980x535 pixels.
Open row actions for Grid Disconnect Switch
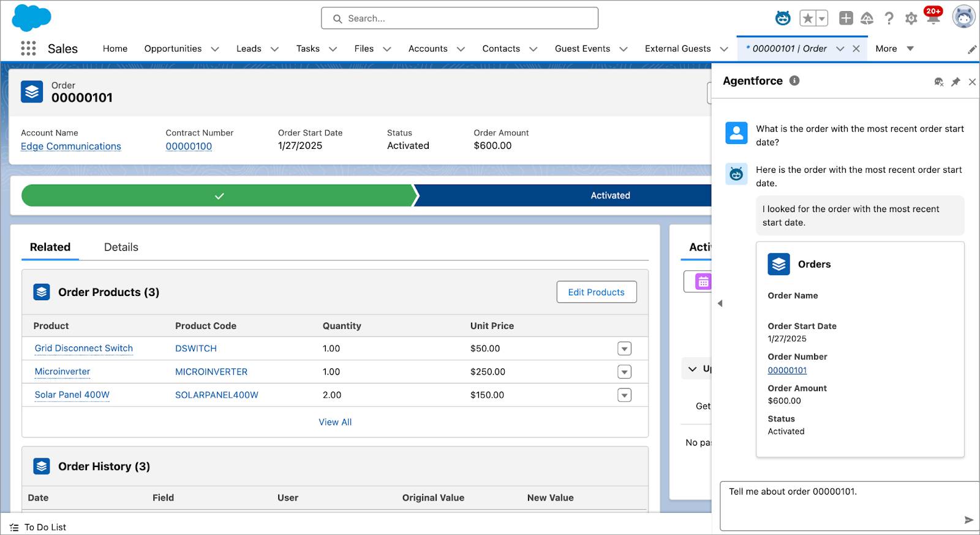tap(624, 349)
